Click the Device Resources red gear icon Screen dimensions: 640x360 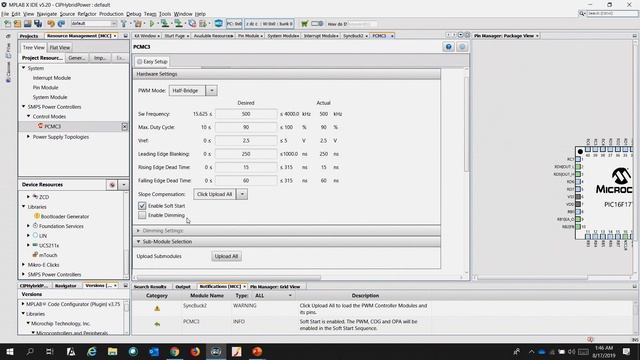click(x=112, y=185)
